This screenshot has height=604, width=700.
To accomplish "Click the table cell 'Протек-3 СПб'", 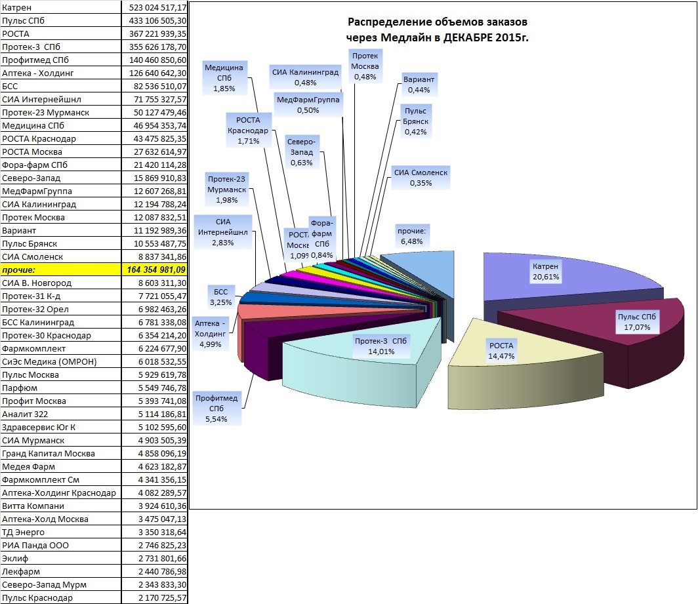I will (61, 47).
